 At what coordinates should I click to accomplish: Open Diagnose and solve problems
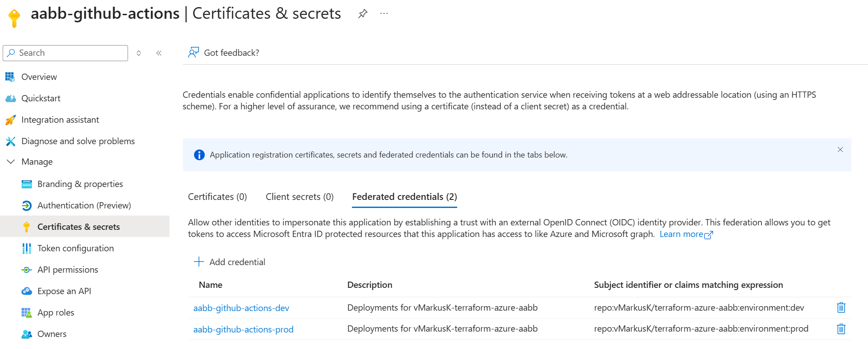click(x=78, y=141)
